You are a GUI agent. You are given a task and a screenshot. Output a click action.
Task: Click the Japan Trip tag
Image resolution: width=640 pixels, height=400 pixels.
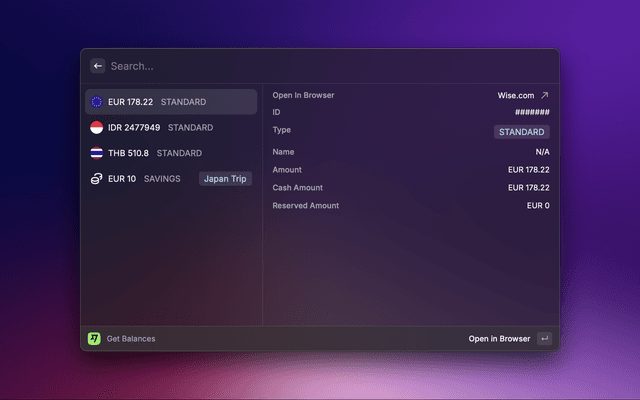(225, 179)
